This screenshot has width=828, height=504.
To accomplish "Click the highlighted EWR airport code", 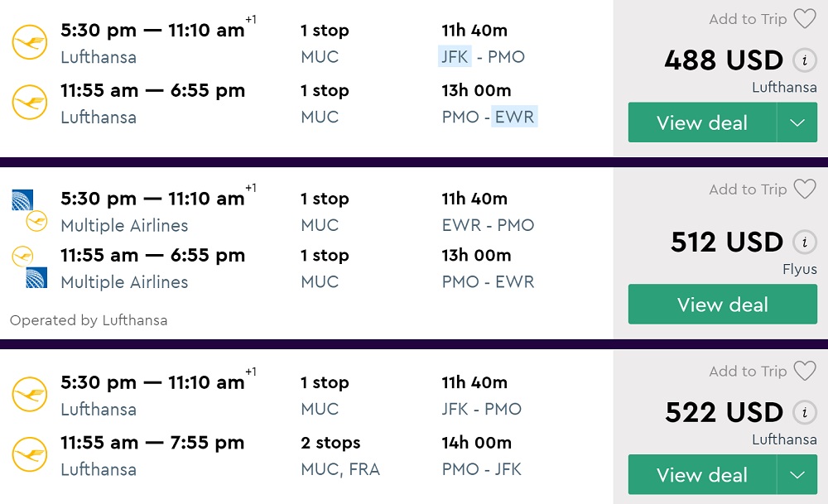I will (514, 117).
